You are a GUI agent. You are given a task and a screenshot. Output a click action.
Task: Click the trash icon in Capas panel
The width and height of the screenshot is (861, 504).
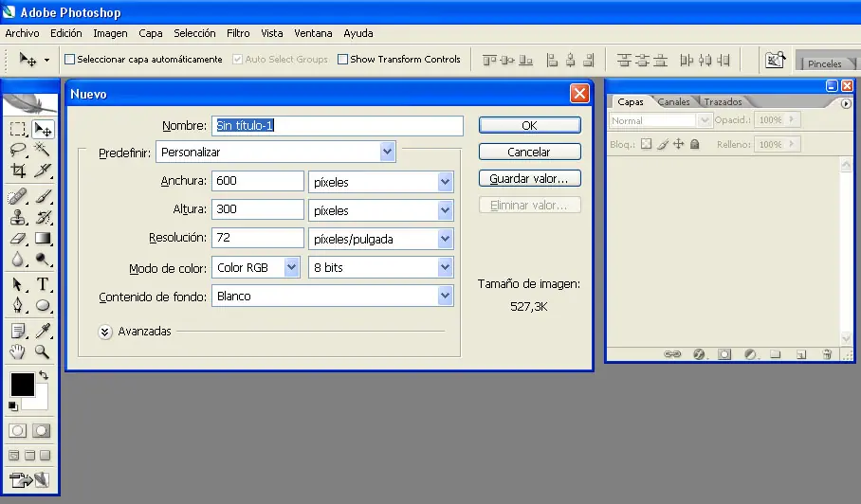coord(827,354)
